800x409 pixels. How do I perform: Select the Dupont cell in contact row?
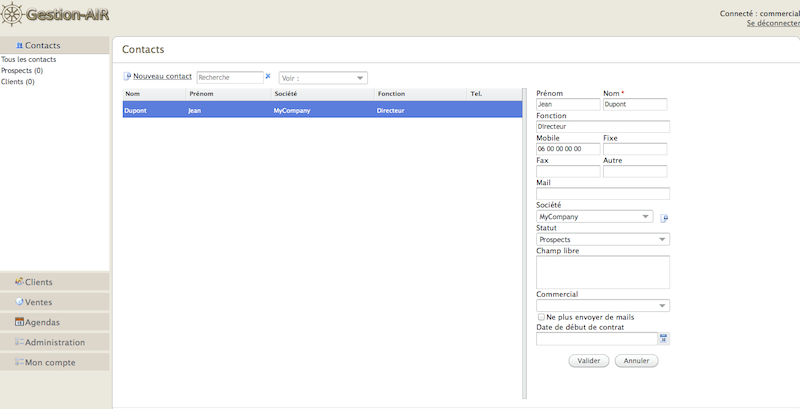point(154,110)
